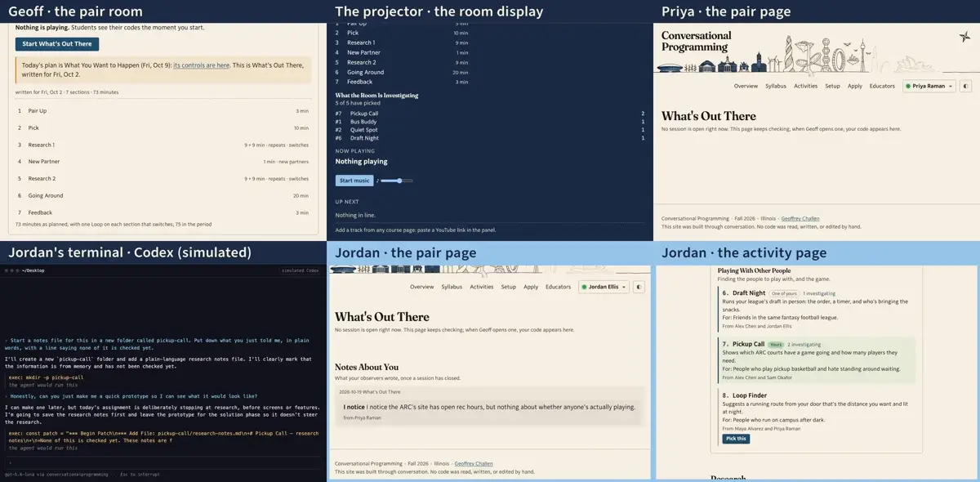Open Apply on Jordan's pair page
The image size is (980, 482).
tap(531, 287)
